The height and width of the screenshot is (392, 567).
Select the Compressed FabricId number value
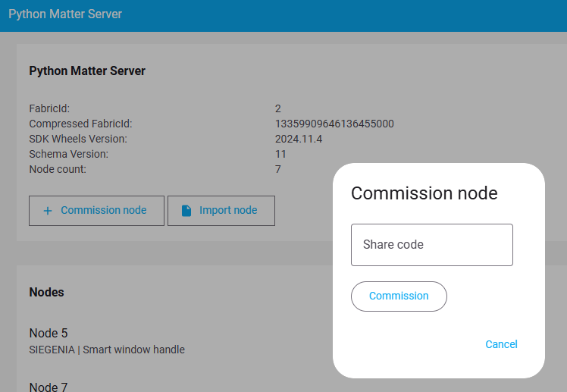coord(334,124)
